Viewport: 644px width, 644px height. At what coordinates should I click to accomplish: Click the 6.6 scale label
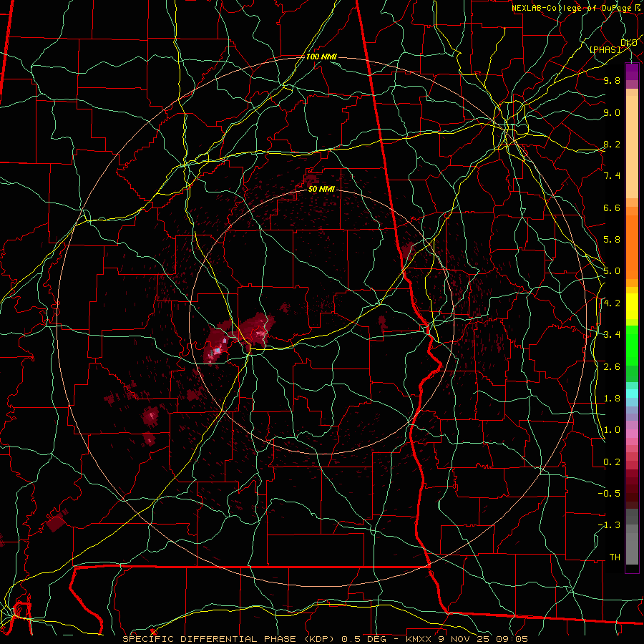pyautogui.click(x=612, y=208)
